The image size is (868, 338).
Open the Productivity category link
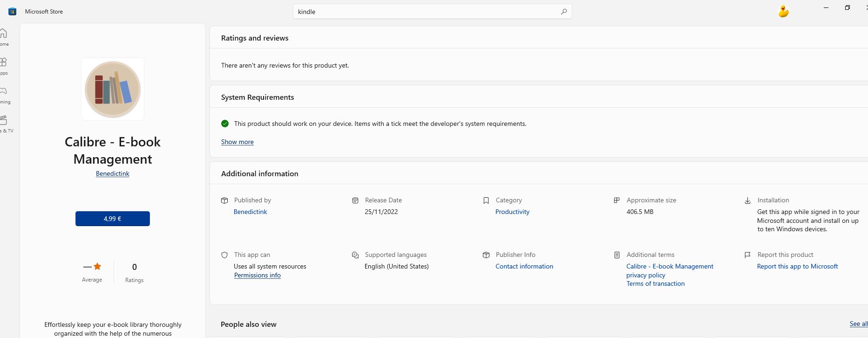pyautogui.click(x=512, y=212)
